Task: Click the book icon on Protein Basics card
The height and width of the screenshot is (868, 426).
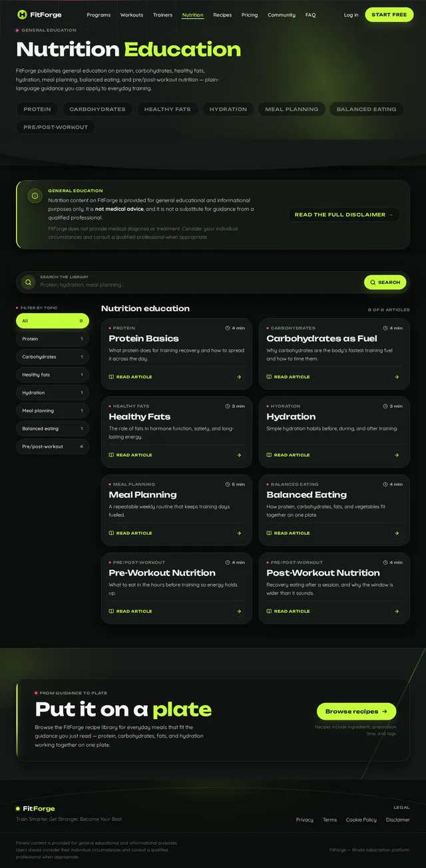Action: [111, 377]
